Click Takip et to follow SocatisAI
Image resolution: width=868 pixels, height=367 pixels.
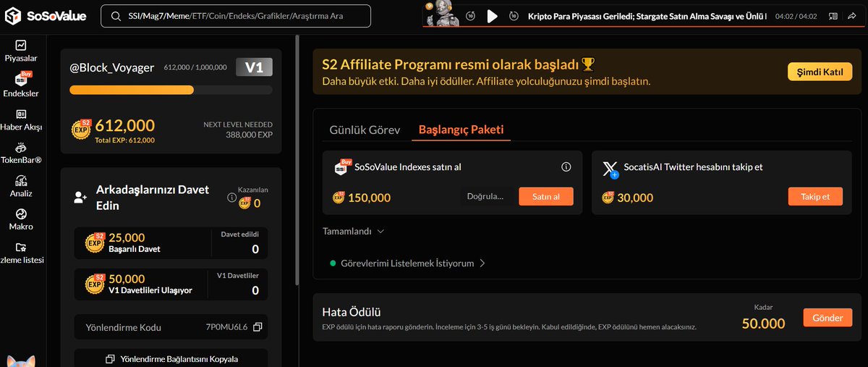pyautogui.click(x=815, y=196)
